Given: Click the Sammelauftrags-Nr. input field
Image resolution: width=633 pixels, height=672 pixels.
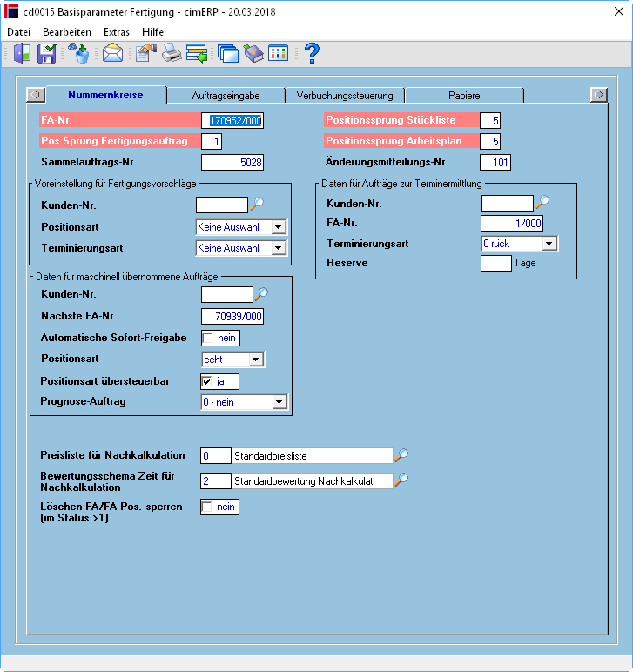Looking at the screenshot, I should point(232,163).
